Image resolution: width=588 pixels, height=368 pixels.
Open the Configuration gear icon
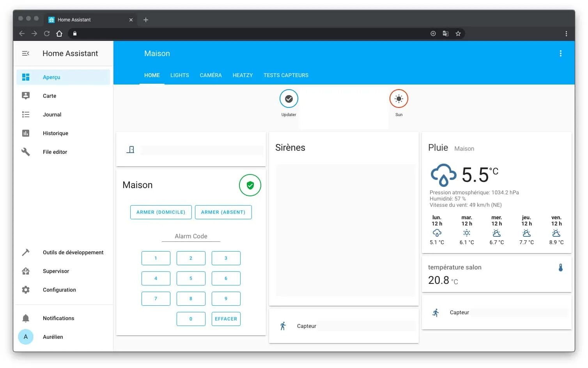[26, 290]
